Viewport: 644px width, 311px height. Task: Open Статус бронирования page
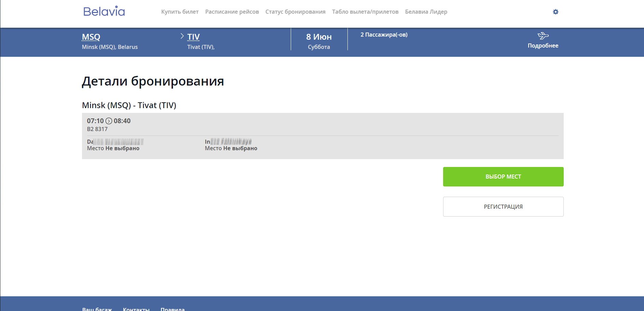click(295, 12)
